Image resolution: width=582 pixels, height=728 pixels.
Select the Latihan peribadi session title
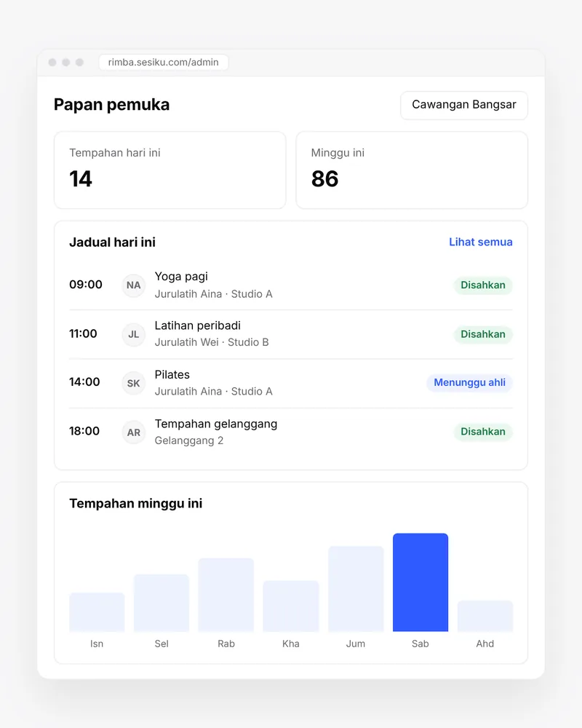tap(198, 325)
